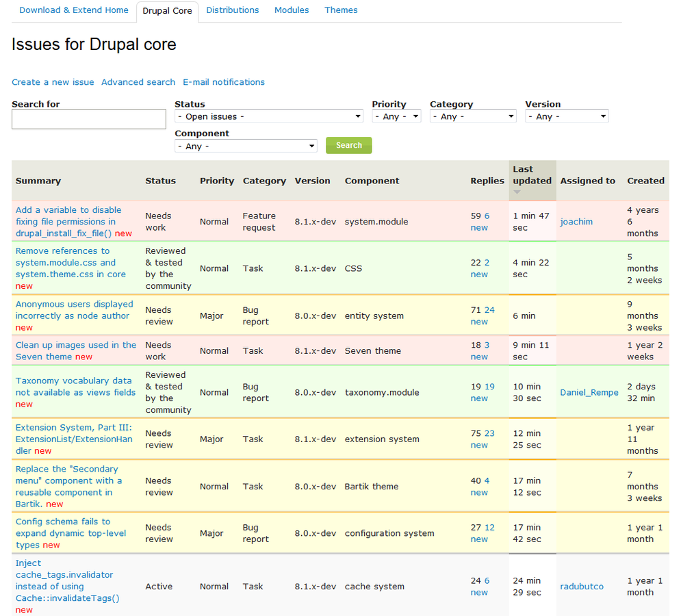Sort issues by Priority column header
The width and height of the screenshot is (681, 616).
217,181
